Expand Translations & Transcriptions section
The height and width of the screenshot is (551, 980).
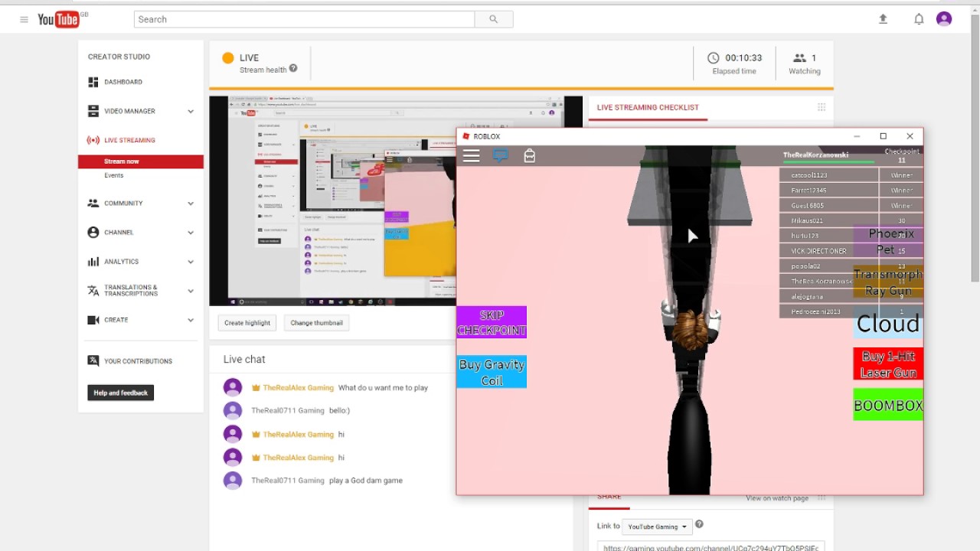point(191,291)
